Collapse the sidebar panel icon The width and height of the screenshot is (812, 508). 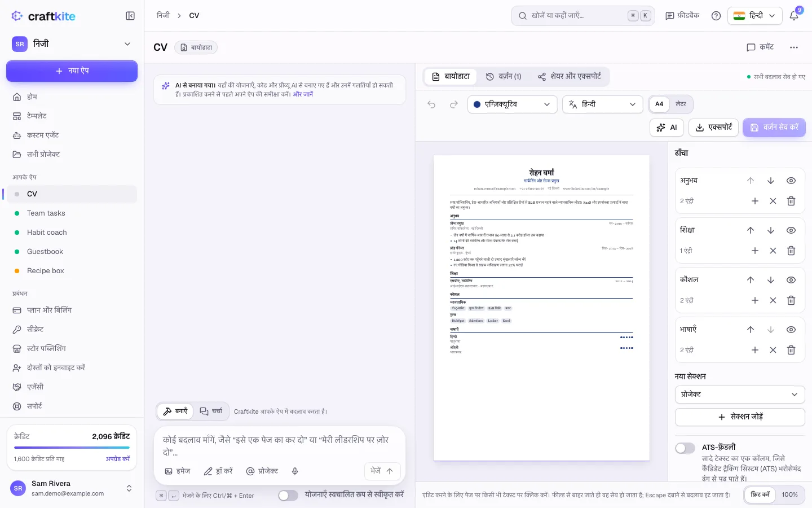click(130, 16)
